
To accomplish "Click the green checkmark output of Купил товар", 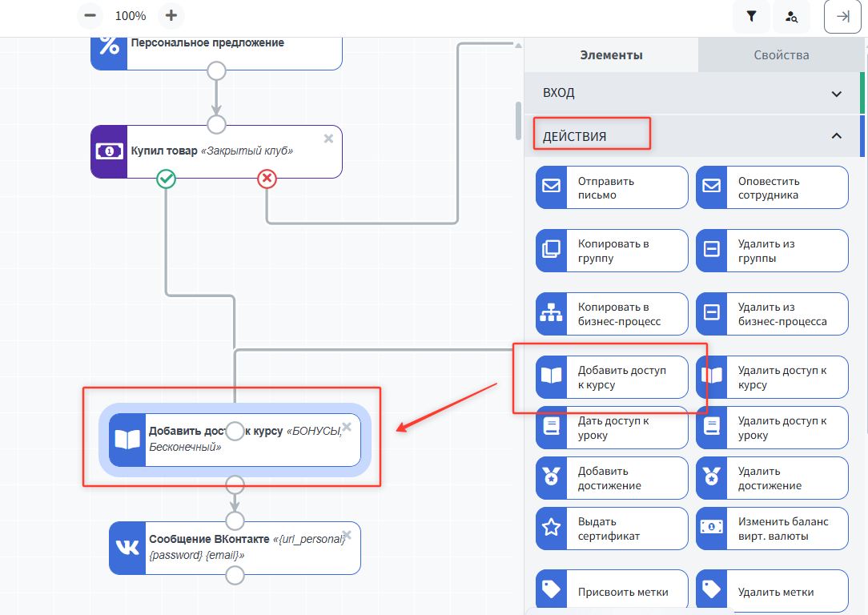I will point(166,179).
